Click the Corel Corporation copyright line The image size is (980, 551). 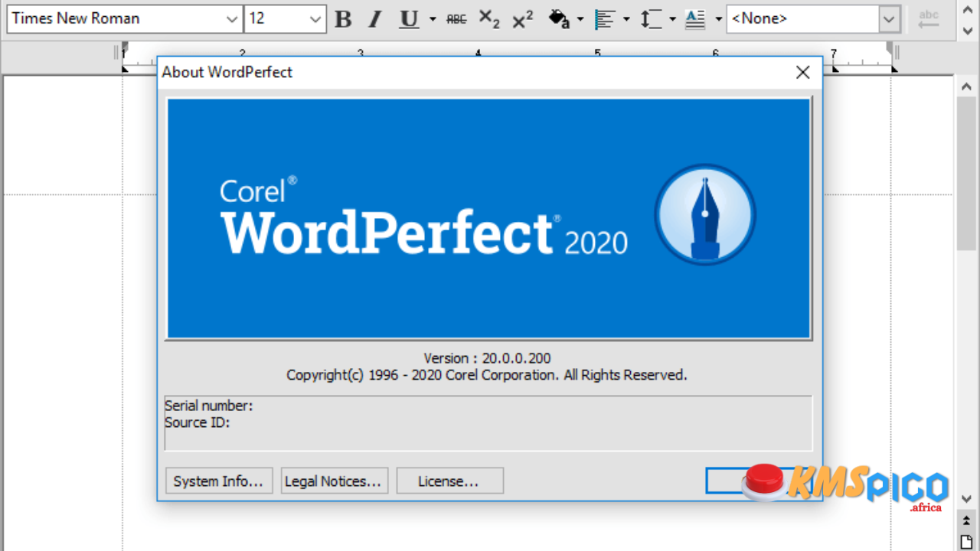(487, 375)
